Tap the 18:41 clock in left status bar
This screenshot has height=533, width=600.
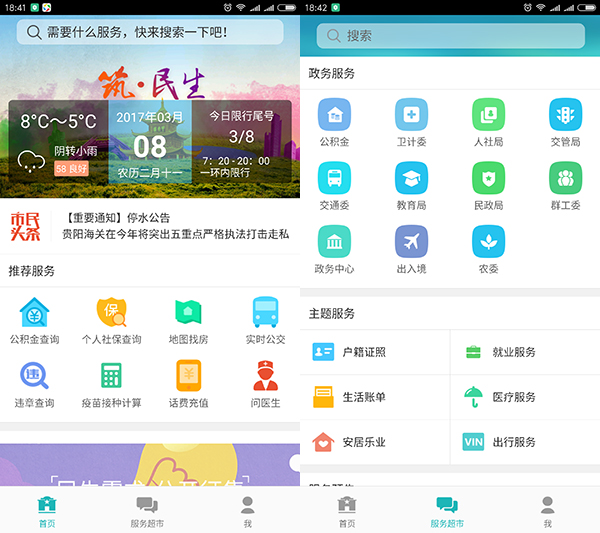coord(15,8)
